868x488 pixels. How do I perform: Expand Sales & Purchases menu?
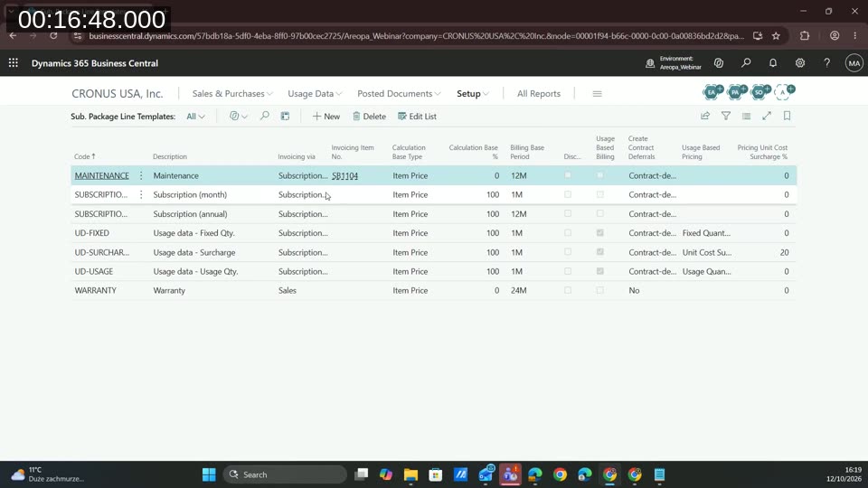coord(232,93)
